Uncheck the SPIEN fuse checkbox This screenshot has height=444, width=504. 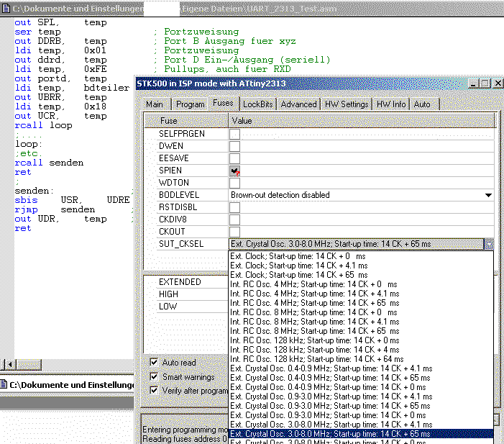[234, 171]
